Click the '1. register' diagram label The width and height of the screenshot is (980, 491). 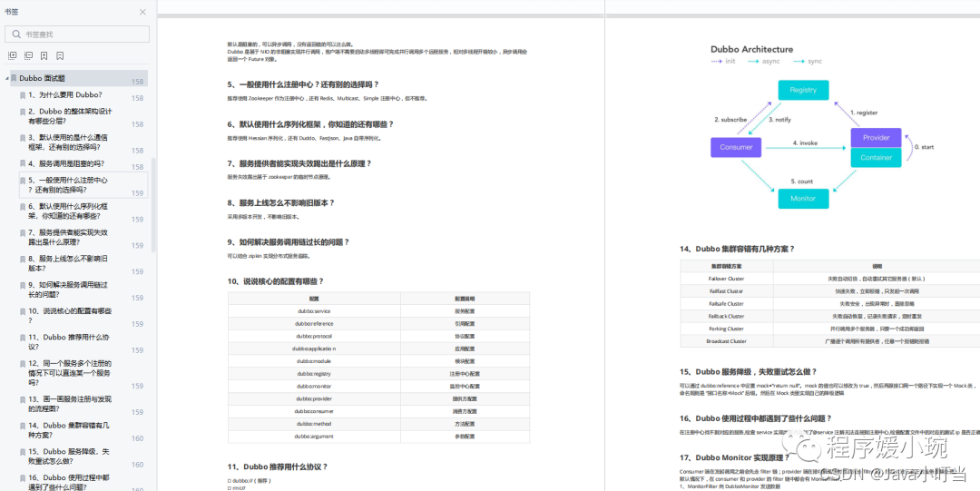tap(864, 113)
